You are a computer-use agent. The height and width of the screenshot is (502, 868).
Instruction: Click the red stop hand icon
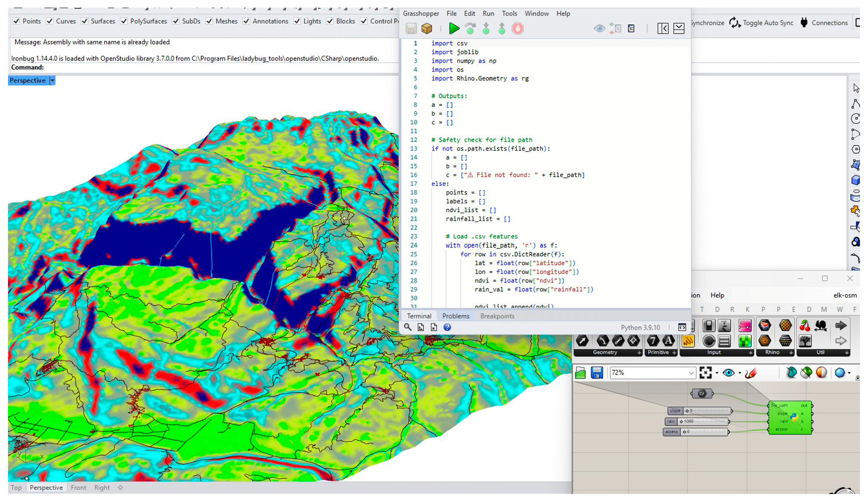517,28
